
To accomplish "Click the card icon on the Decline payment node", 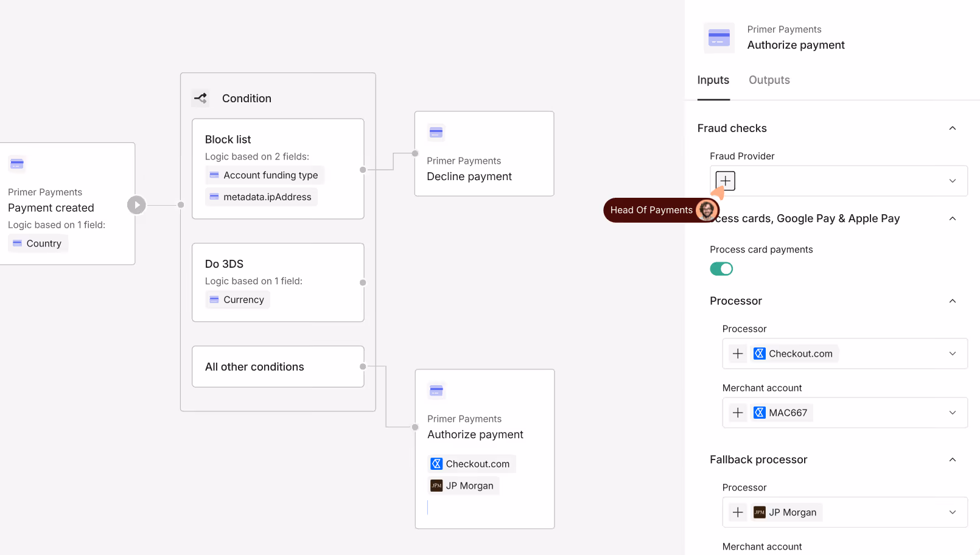I will [436, 133].
